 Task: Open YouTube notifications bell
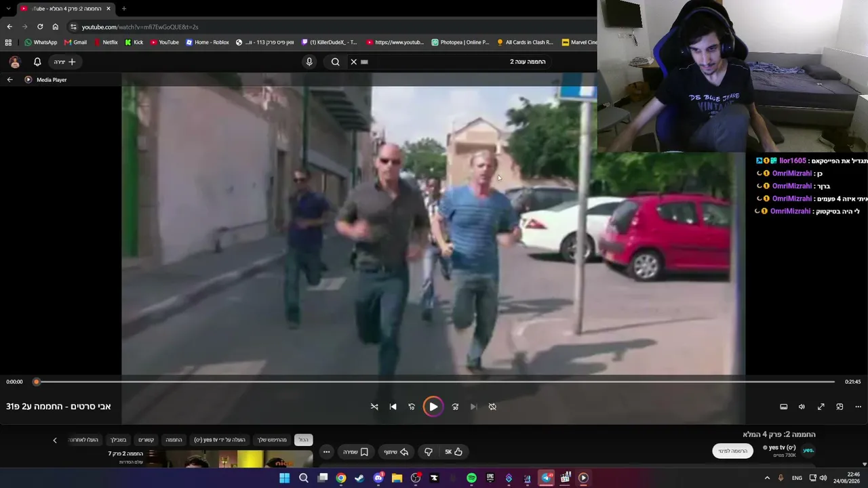tap(37, 62)
